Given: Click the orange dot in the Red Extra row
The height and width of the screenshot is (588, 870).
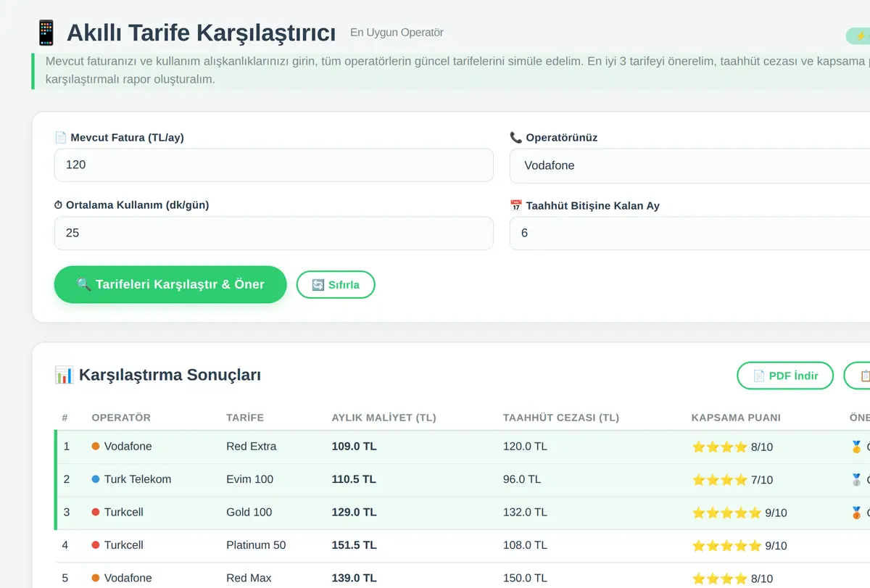Looking at the screenshot, I should 96,447.
